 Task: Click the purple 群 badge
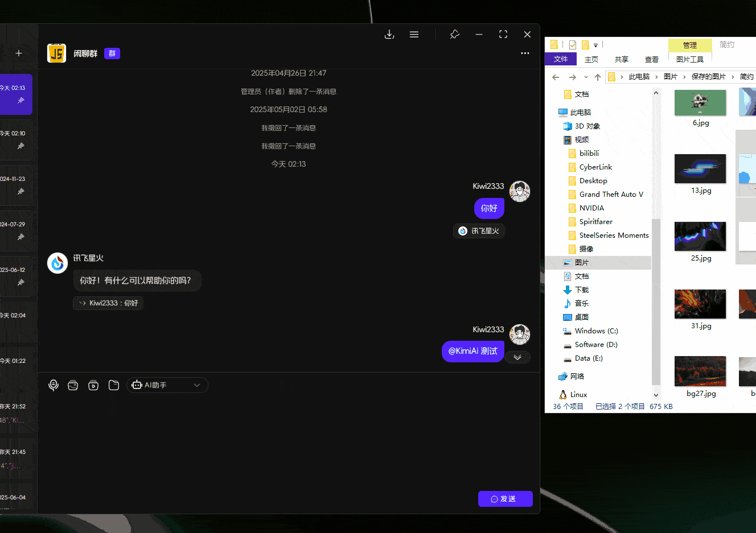pyautogui.click(x=112, y=53)
